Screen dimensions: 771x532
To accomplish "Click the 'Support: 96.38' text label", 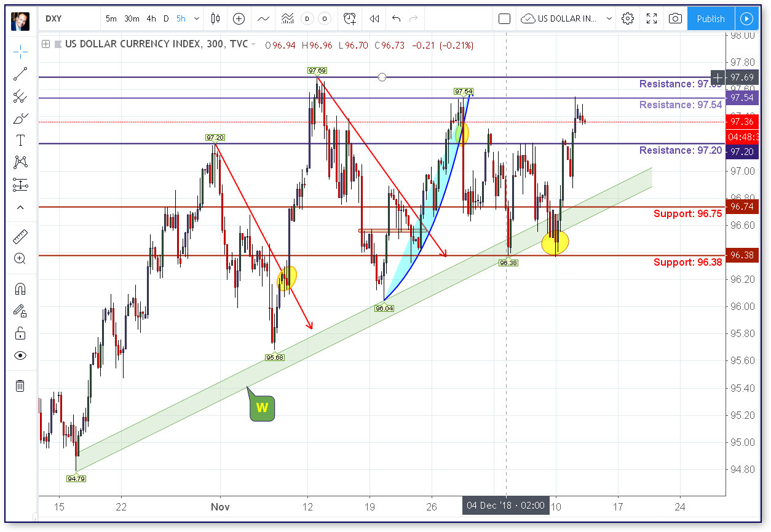I will pos(687,263).
